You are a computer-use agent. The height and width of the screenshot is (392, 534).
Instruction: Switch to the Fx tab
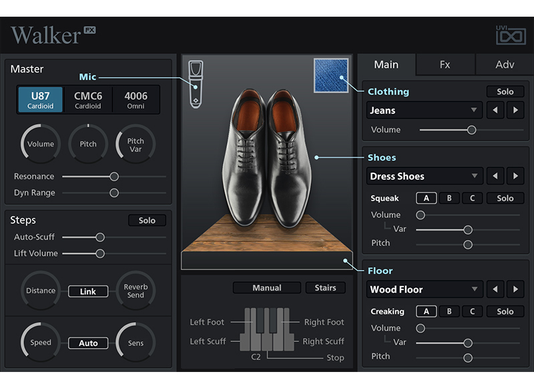pyautogui.click(x=445, y=65)
